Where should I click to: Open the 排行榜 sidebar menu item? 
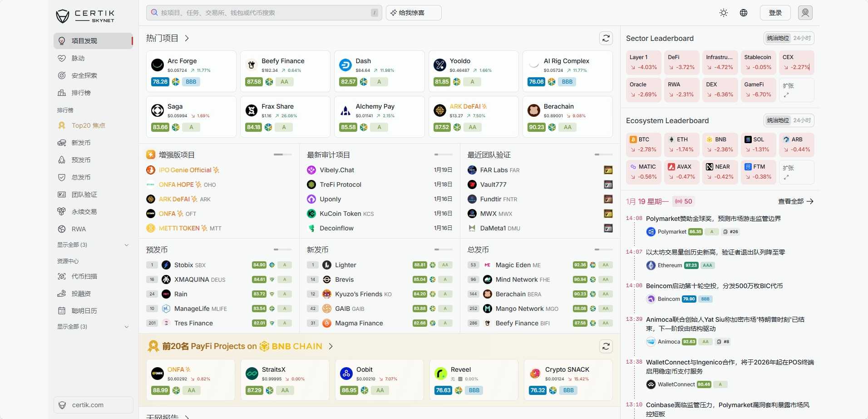[x=81, y=93]
